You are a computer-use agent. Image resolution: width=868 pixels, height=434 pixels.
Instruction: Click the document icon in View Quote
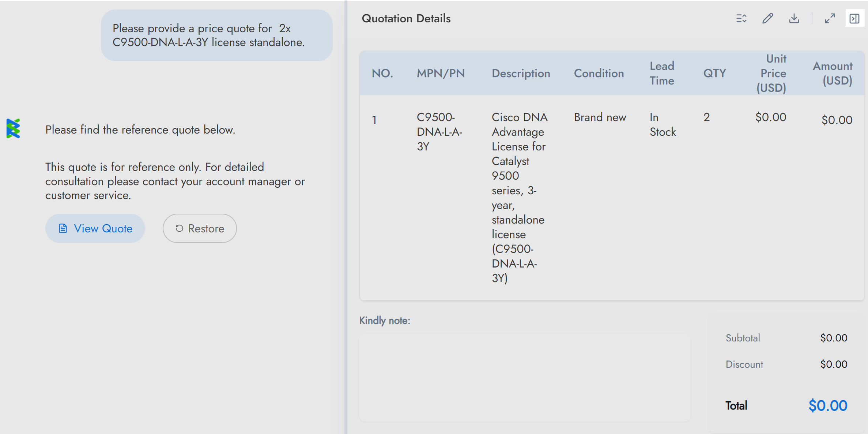[x=63, y=228]
